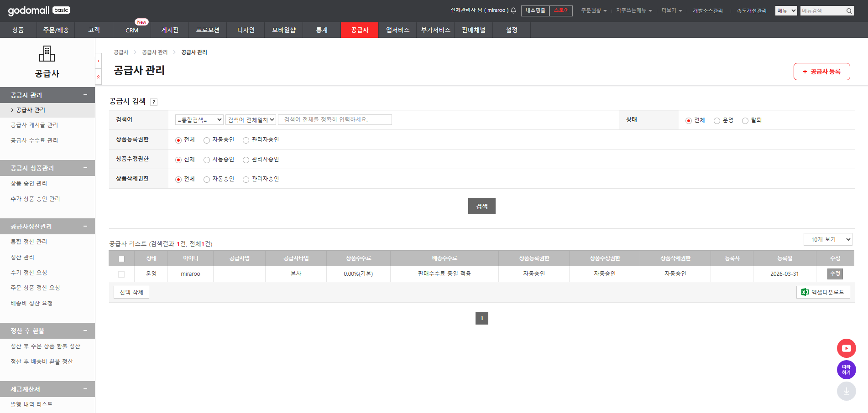
Task: Click the 엑셀다운로드 button
Action: coord(823,292)
